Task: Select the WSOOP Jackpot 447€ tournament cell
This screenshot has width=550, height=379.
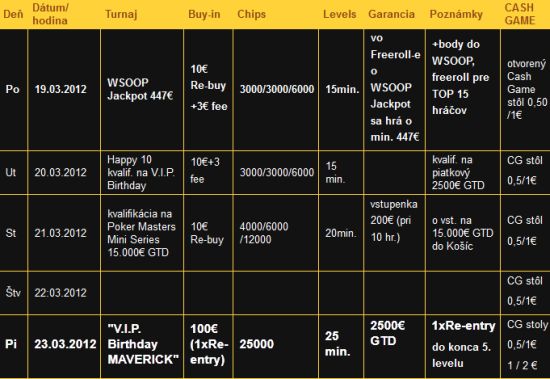Action: click(142, 89)
